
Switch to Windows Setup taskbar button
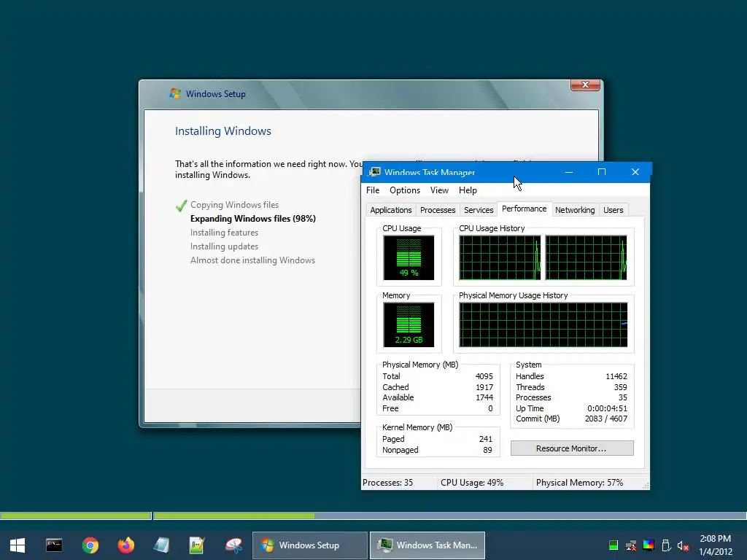tap(309, 545)
